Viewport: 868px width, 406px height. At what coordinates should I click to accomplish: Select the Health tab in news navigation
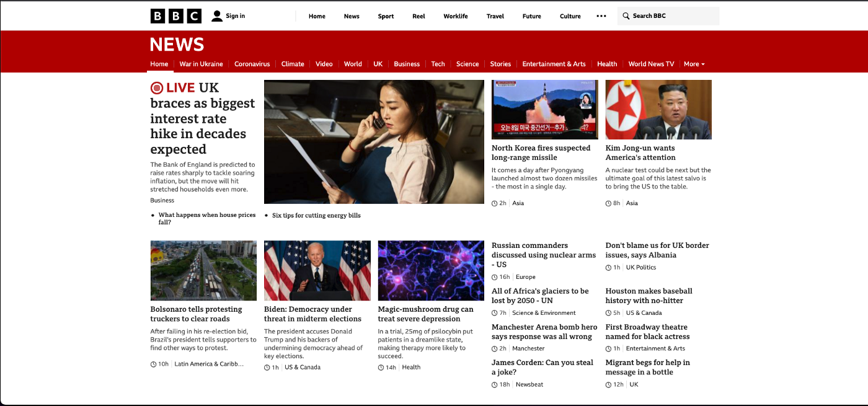click(x=607, y=64)
